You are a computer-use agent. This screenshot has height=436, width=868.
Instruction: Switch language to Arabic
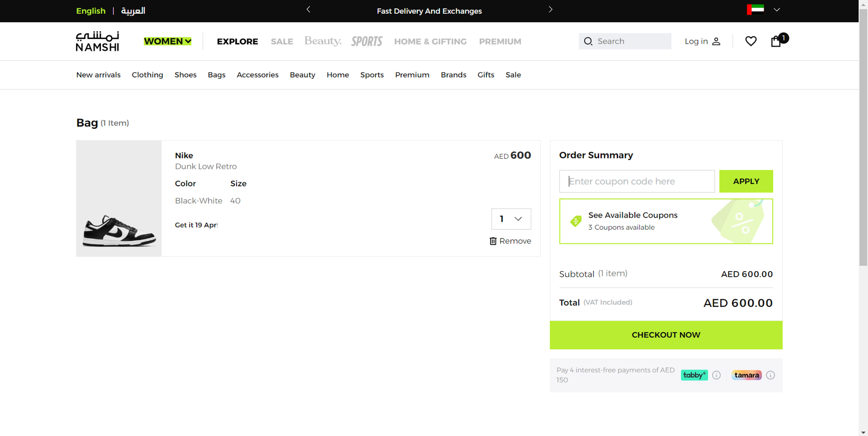[133, 11]
